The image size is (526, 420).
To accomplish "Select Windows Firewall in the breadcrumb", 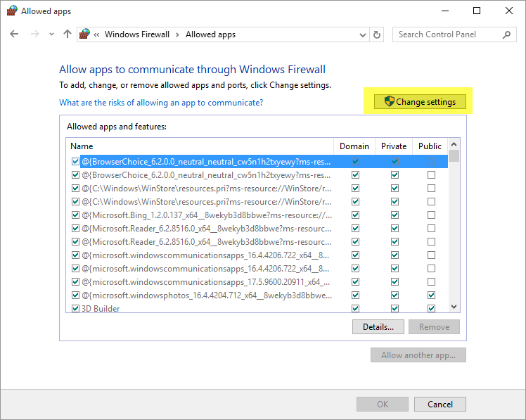I will click(x=136, y=34).
